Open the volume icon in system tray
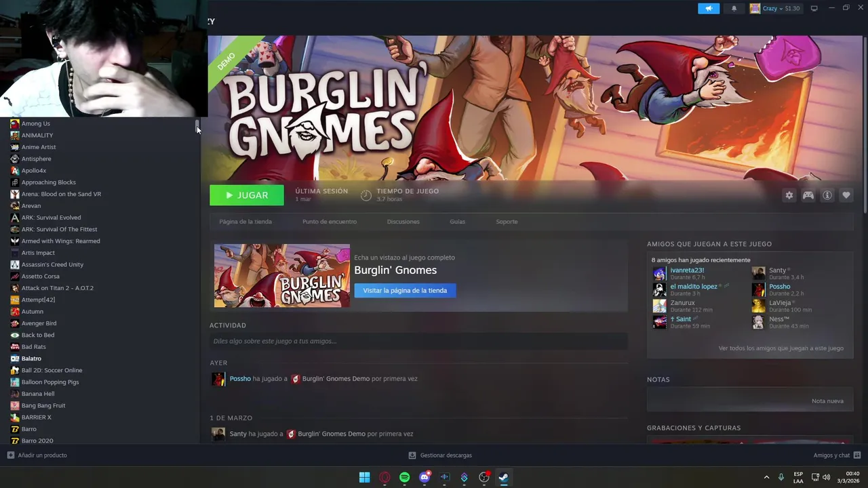This screenshot has height=488, width=868. point(826,477)
